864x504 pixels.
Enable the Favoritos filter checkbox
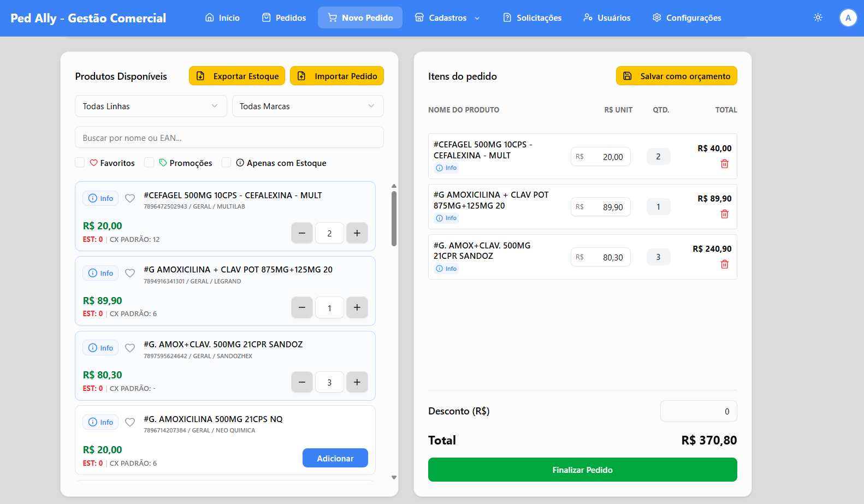tap(80, 163)
